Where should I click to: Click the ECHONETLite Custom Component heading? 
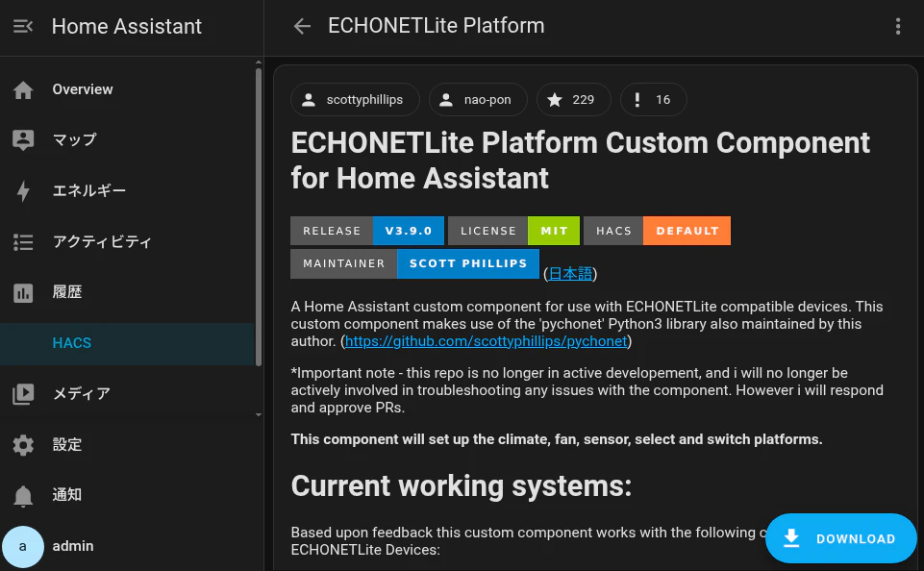click(580, 161)
